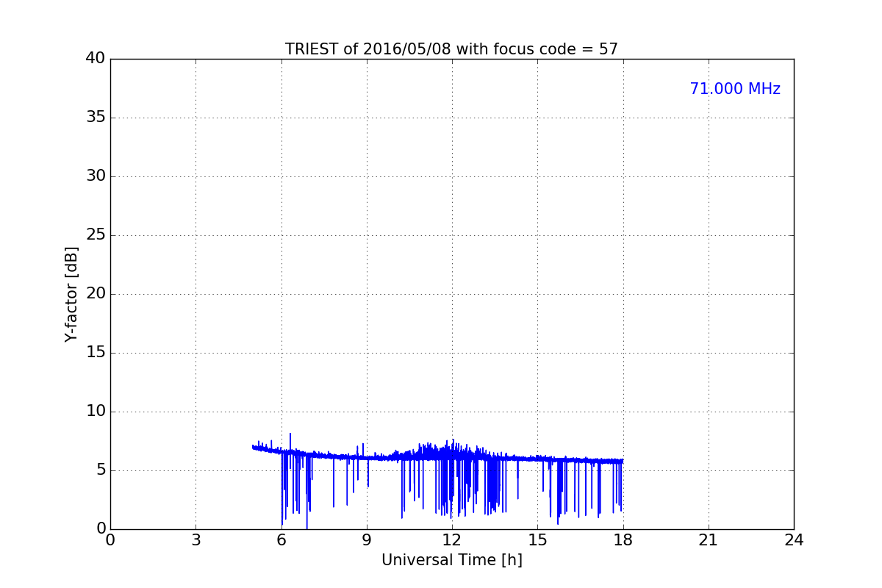Click the x-axis tick label 18
Viewport: 882px width, 588px height.
[623, 540]
